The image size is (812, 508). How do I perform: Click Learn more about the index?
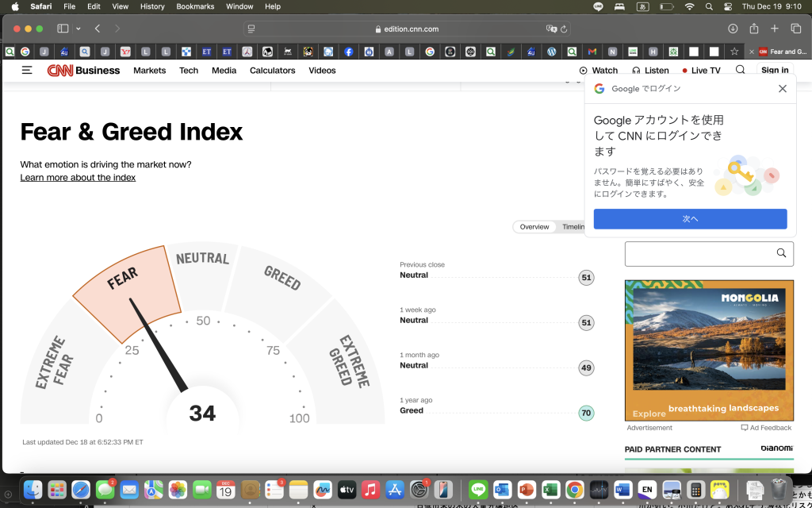[x=78, y=178]
